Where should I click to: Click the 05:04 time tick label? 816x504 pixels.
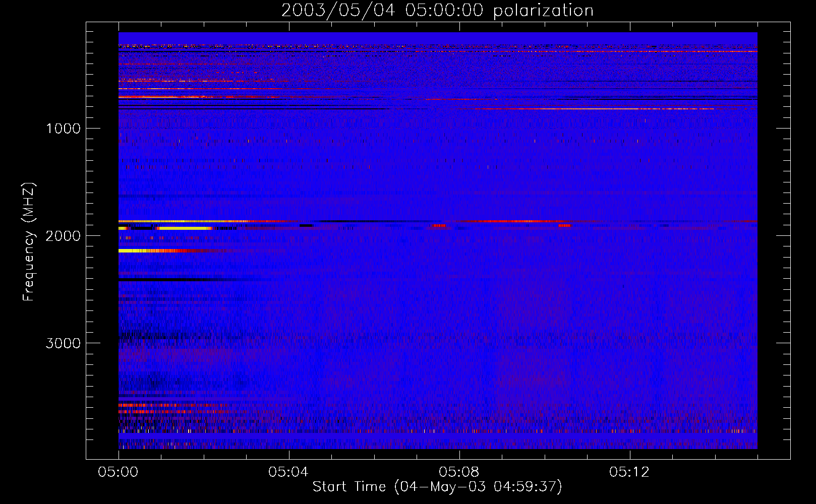coord(288,472)
